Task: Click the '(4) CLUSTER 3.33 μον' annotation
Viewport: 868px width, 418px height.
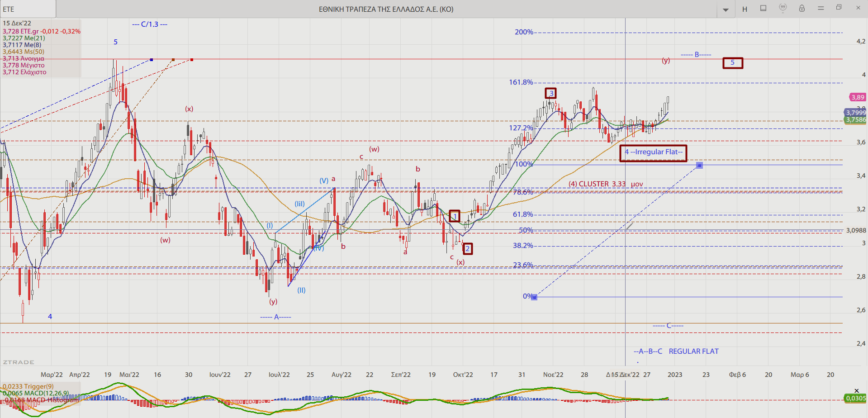Action: pos(606,184)
